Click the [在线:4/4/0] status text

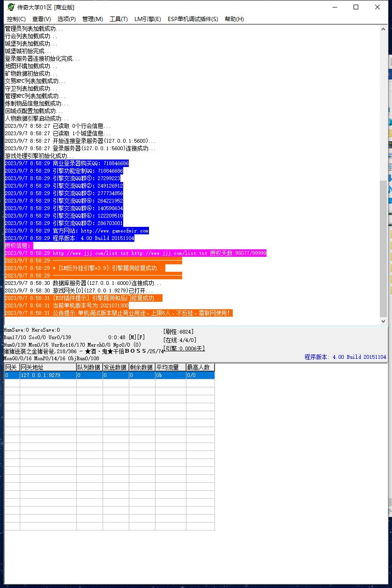[x=180, y=340]
